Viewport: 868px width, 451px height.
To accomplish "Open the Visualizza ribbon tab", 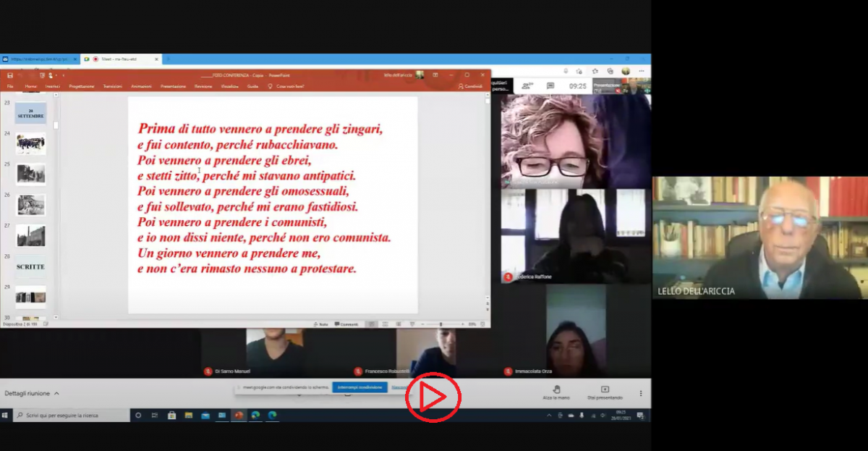I will tap(230, 86).
